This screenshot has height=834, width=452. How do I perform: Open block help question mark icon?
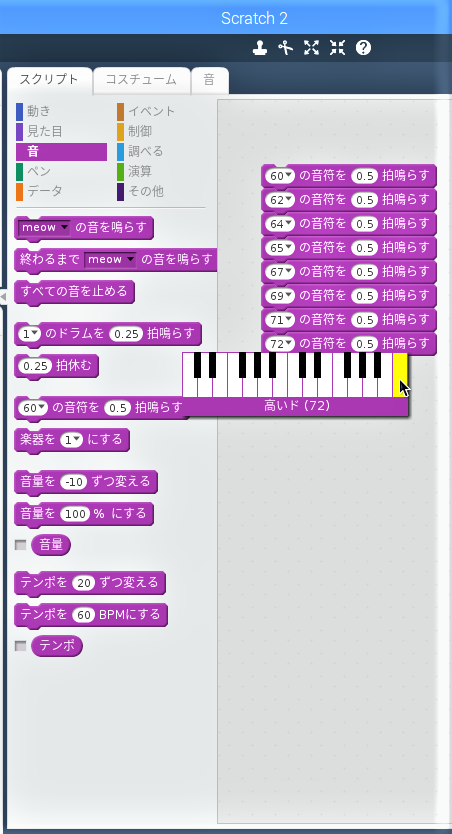[x=363, y=48]
